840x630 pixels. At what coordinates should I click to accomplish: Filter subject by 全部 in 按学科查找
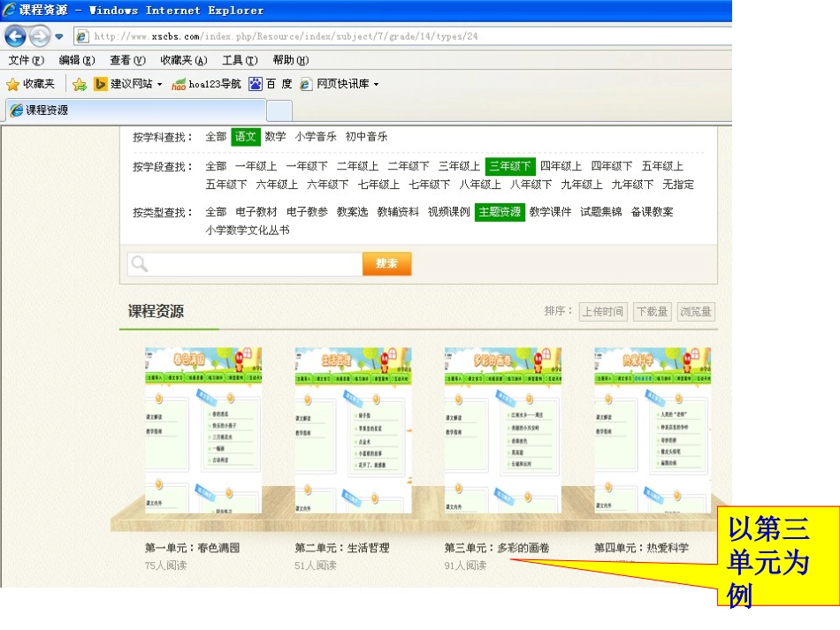[x=216, y=137]
